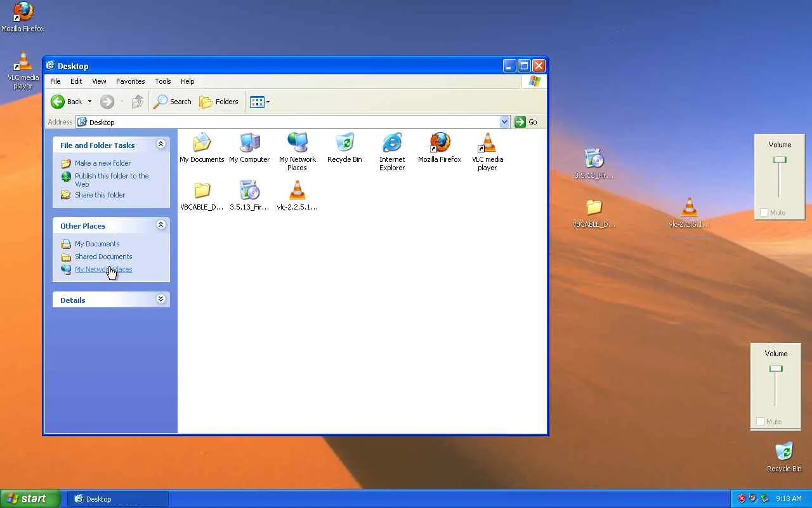Select the My Computer icon
The width and height of the screenshot is (812, 508).
249,148
